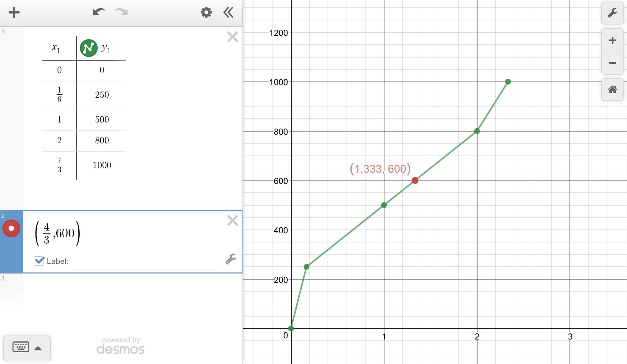Reset graph to default viewport
Image resolution: width=627 pixels, height=364 pixels.
612,90
